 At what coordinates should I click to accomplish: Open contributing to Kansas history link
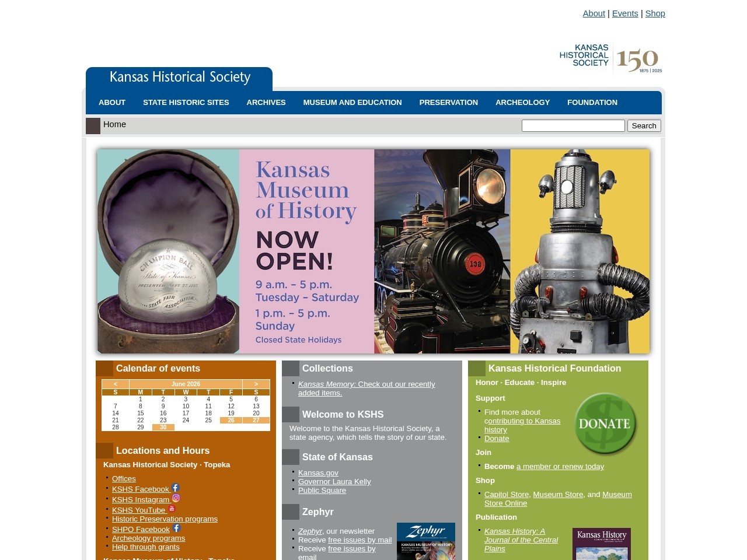click(x=522, y=425)
